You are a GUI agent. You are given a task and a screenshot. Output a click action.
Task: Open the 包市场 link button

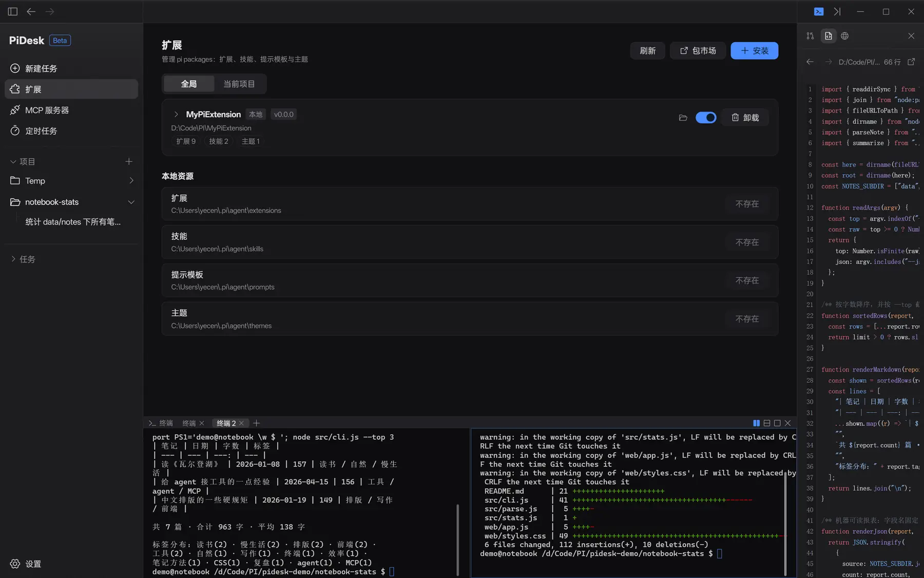click(698, 51)
